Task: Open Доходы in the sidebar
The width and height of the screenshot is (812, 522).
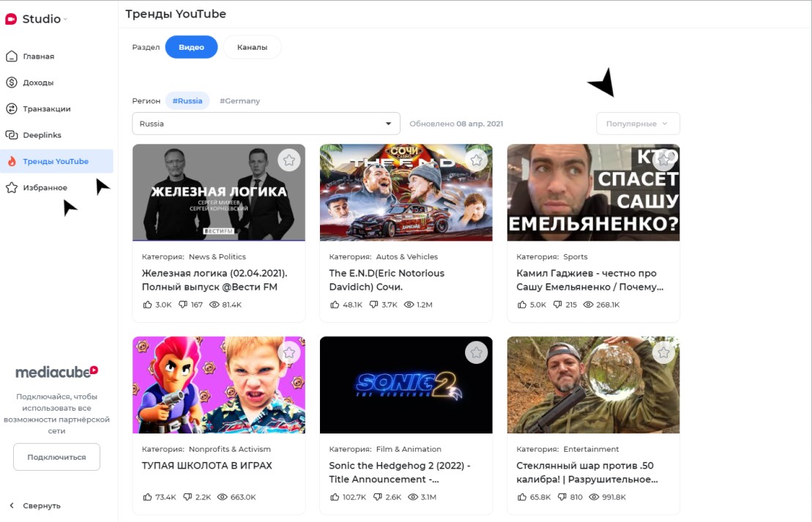Action: pyautogui.click(x=38, y=83)
